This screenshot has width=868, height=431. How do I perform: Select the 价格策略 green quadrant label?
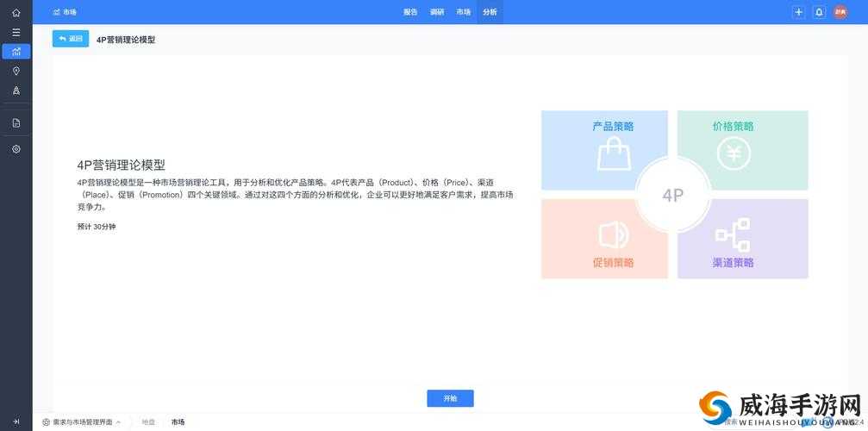733,126
